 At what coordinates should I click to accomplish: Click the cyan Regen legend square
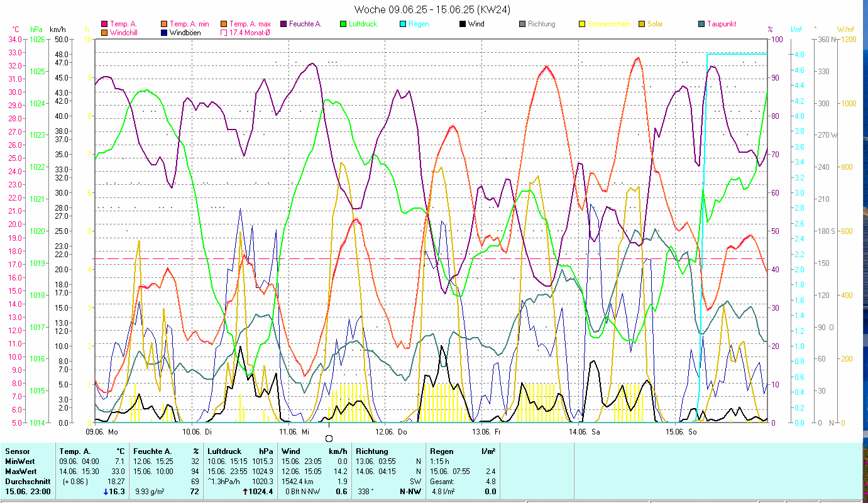[x=403, y=24]
